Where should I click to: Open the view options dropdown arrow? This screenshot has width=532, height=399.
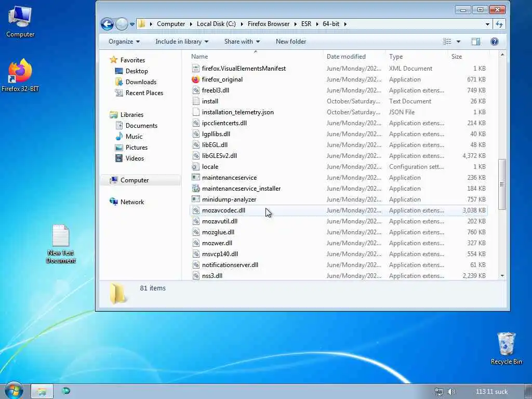coord(458,42)
